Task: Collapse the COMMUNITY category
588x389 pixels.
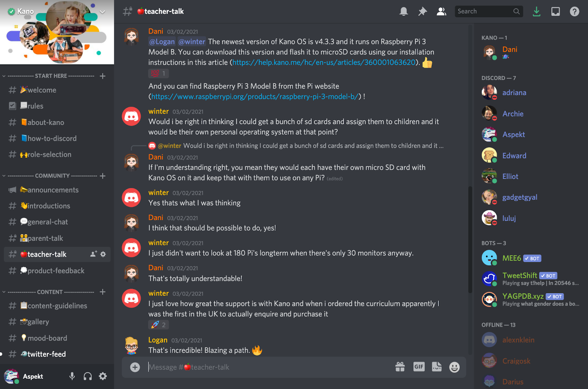Action: (52, 176)
